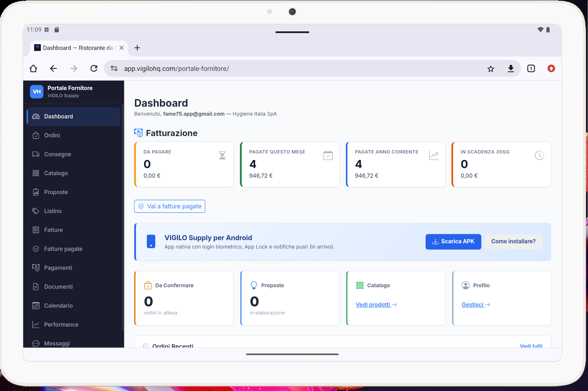The image size is (588, 391).
Task: Open the Catalogo sidebar entry
Action: click(73, 173)
